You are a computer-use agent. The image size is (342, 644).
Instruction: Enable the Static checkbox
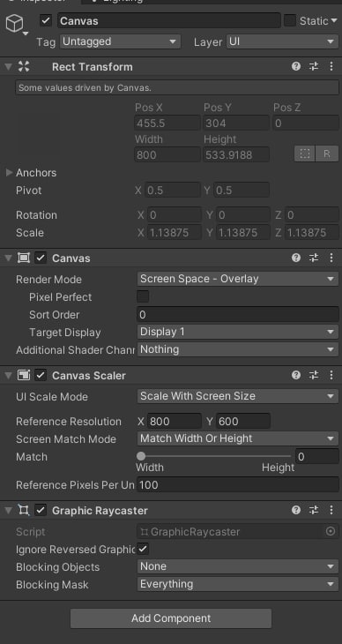click(x=290, y=20)
